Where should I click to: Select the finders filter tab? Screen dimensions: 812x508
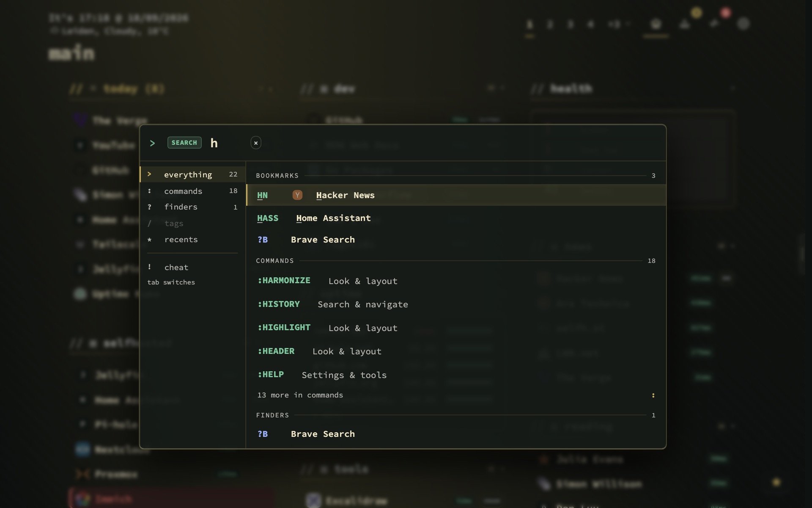[192, 207]
